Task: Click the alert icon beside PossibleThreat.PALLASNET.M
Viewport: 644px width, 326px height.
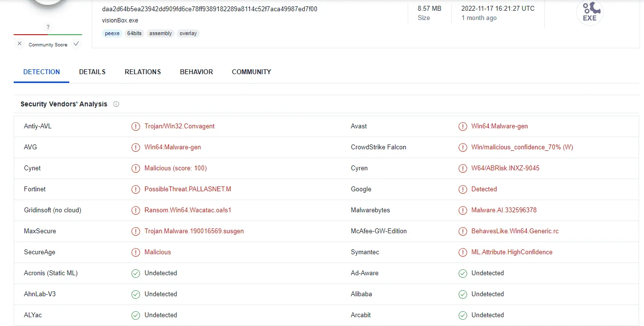Action: pyautogui.click(x=136, y=189)
